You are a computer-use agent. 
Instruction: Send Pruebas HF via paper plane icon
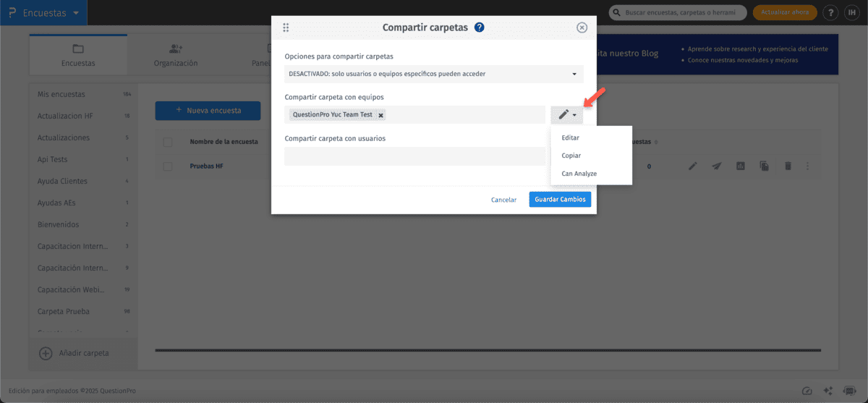[716, 166]
